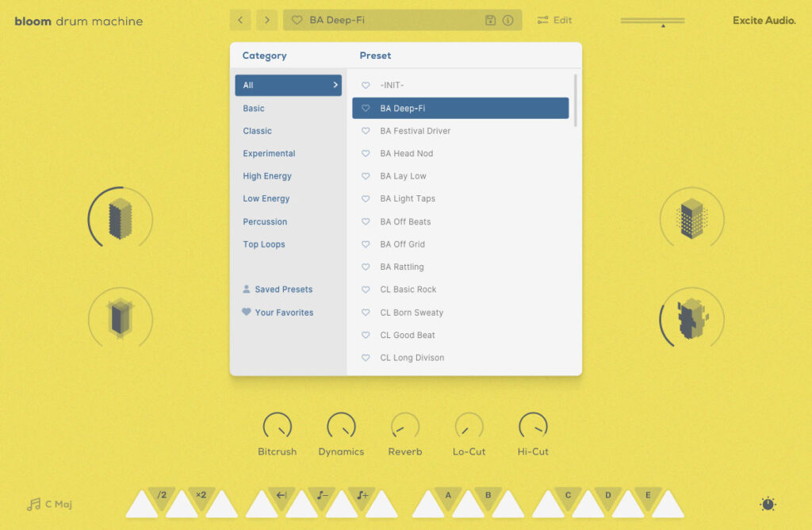The width and height of the screenshot is (812, 530).
Task: Select the Basic category
Action: click(x=254, y=108)
